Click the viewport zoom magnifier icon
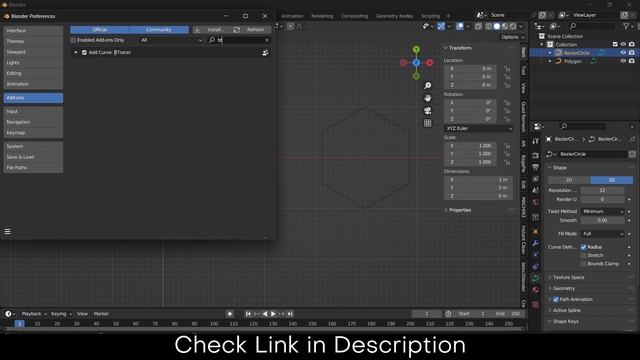The height and width of the screenshot is (360, 640). pyautogui.click(x=427, y=85)
